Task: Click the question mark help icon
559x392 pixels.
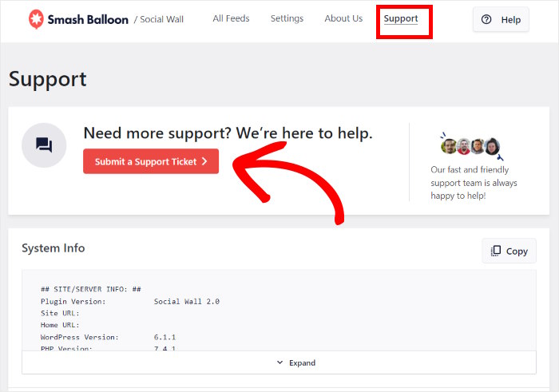Action: coord(486,20)
